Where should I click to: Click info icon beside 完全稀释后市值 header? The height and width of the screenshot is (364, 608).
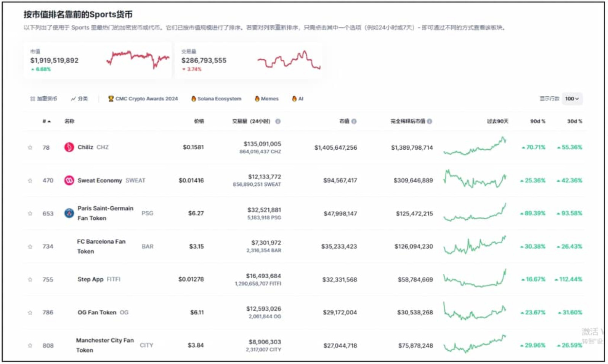click(430, 121)
